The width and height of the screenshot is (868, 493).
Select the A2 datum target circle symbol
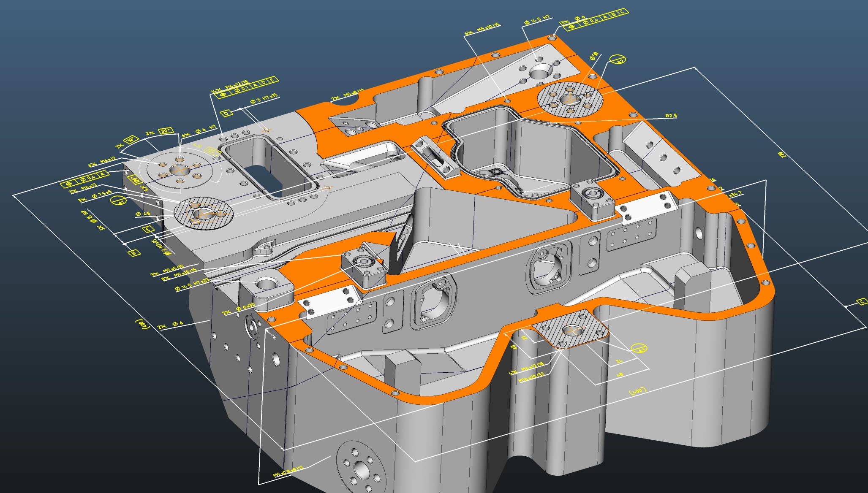[618, 60]
